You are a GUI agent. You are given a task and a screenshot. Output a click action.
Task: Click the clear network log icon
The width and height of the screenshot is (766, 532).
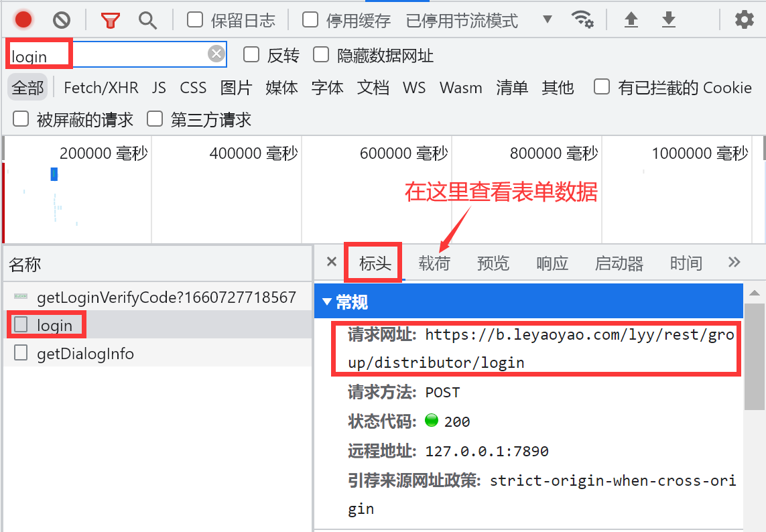tap(62, 20)
